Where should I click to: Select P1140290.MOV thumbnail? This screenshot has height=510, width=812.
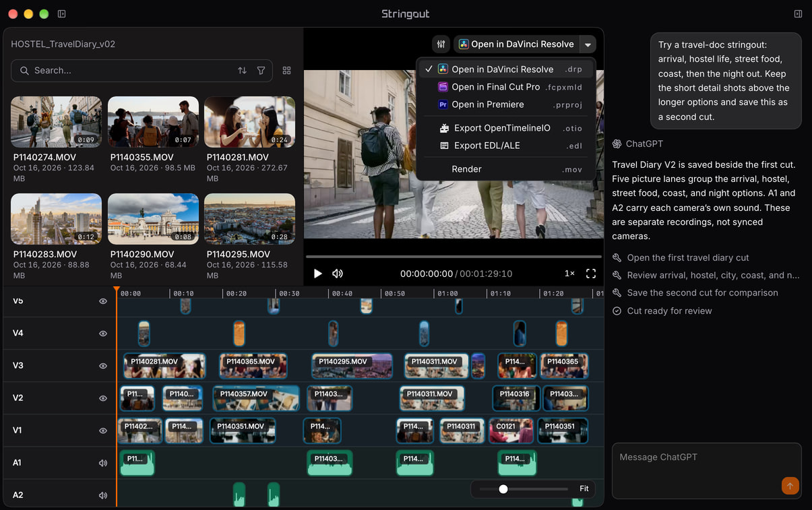(153, 219)
